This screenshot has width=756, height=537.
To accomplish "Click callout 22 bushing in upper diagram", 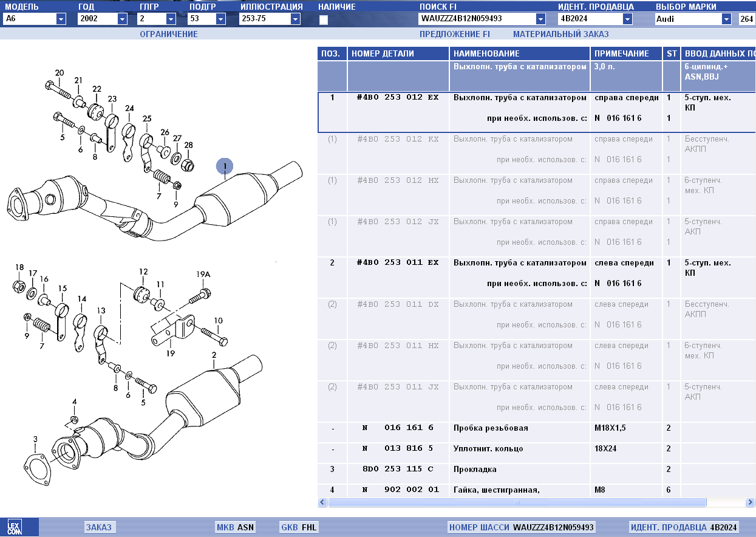I will [97, 89].
